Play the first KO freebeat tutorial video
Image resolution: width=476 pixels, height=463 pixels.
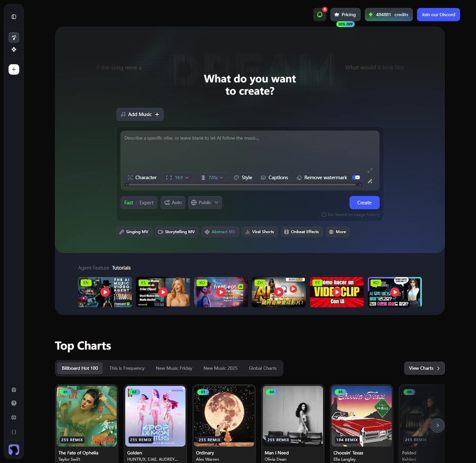tap(221, 292)
